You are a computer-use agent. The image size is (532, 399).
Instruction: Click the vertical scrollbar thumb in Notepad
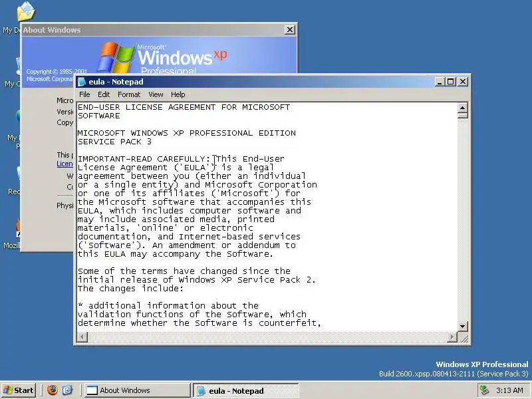click(x=462, y=115)
